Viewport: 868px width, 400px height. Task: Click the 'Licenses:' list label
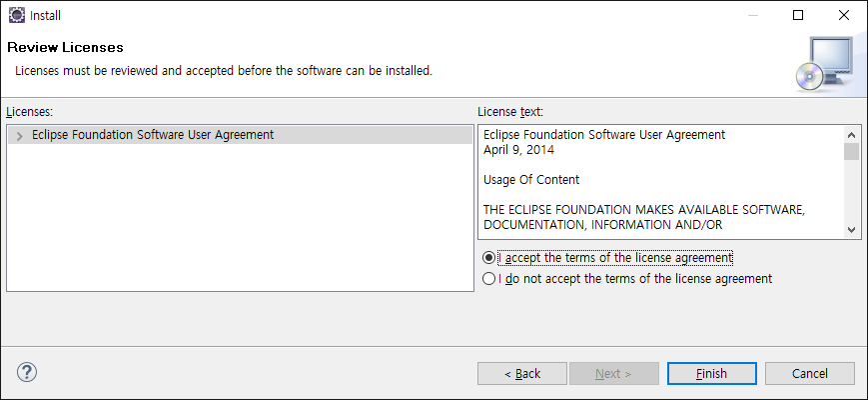click(29, 112)
